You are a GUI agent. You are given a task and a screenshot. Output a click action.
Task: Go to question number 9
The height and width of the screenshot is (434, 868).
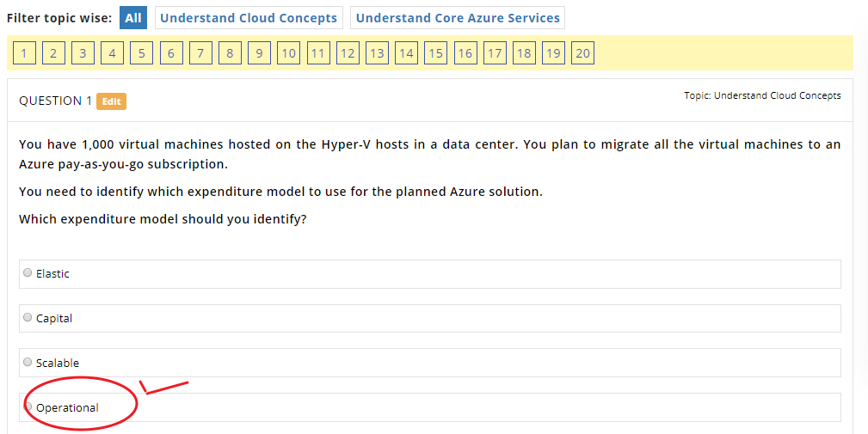click(x=259, y=53)
